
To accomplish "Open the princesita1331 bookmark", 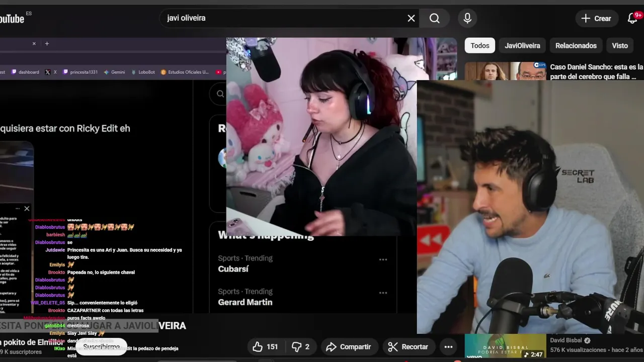I will point(80,72).
